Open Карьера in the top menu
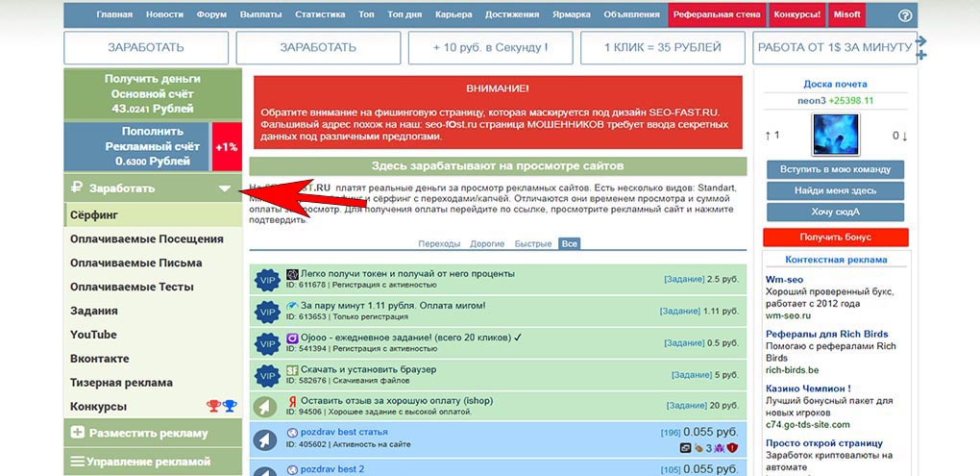The height and width of the screenshot is (476, 980). click(x=453, y=14)
